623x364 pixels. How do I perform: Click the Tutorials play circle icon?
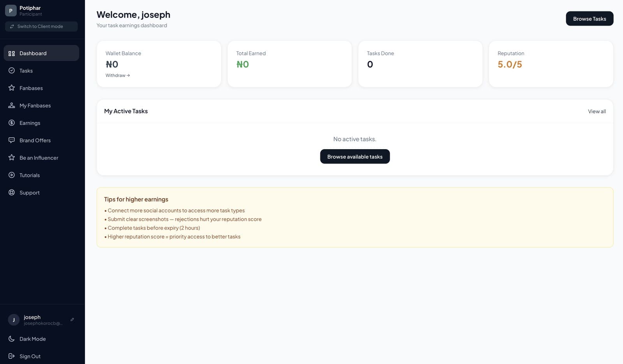tap(12, 175)
